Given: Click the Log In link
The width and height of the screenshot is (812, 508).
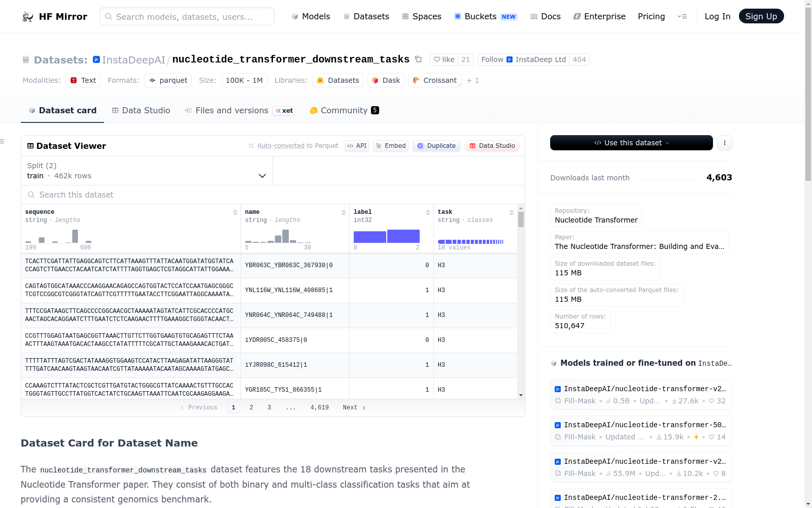Looking at the screenshot, I should point(718,16).
